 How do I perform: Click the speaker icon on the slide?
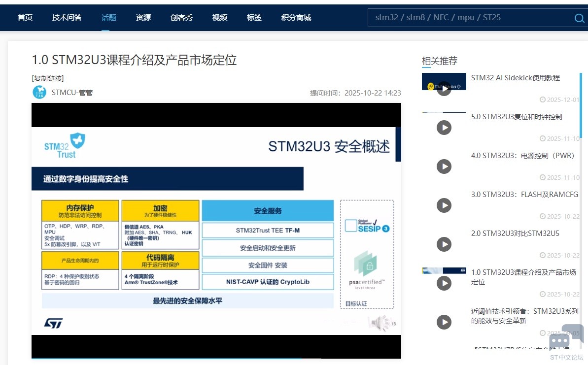pyautogui.click(x=380, y=324)
